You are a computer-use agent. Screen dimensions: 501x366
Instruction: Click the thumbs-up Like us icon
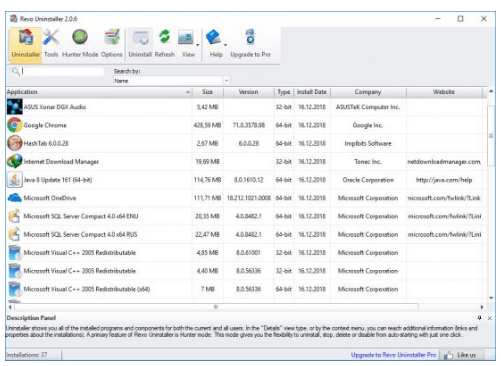coord(449,355)
